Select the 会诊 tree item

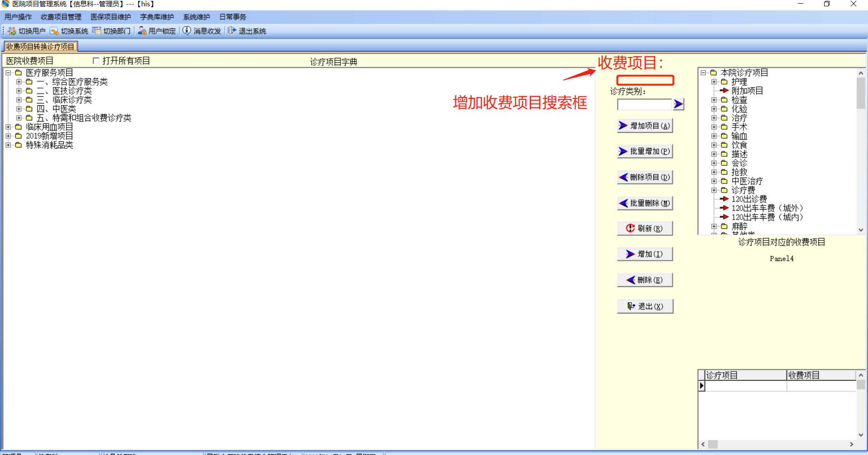pyautogui.click(x=740, y=163)
